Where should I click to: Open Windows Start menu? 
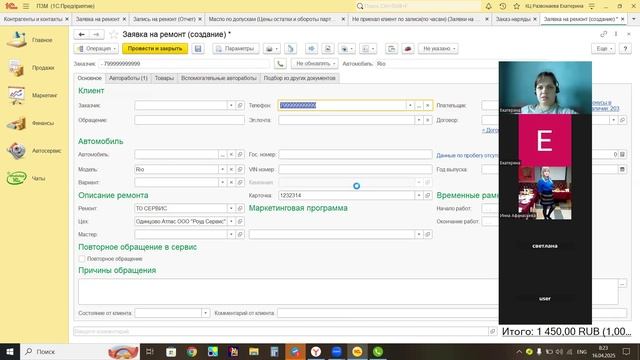click(10, 351)
